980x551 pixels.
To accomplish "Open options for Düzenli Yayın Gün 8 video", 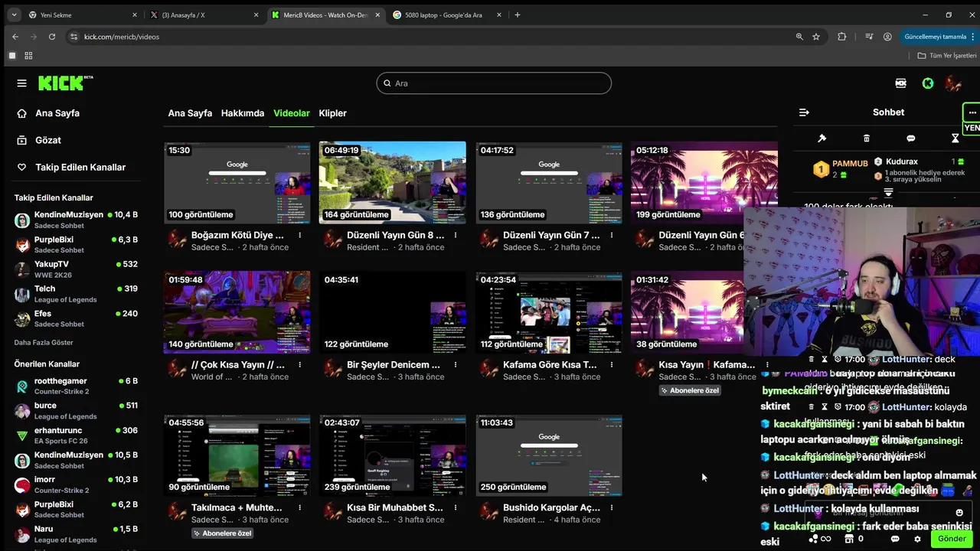I will [x=456, y=236].
